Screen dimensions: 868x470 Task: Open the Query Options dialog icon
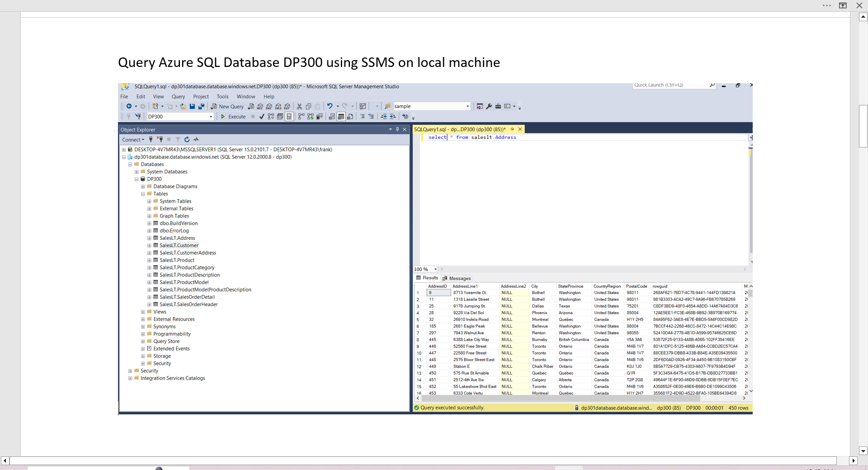tap(280, 116)
